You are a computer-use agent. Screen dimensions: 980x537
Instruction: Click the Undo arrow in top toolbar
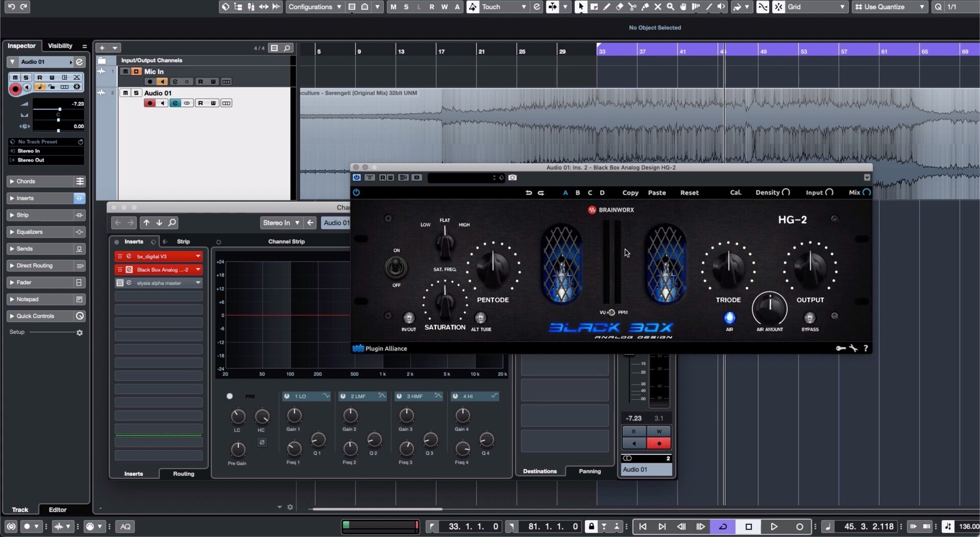coord(11,7)
